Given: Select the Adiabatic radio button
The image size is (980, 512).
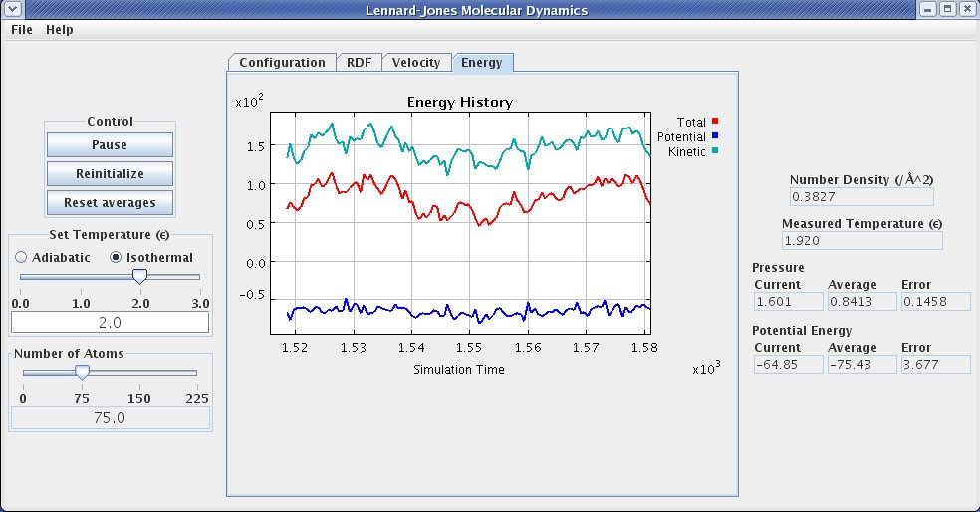Looking at the screenshot, I should pyautogui.click(x=21, y=257).
